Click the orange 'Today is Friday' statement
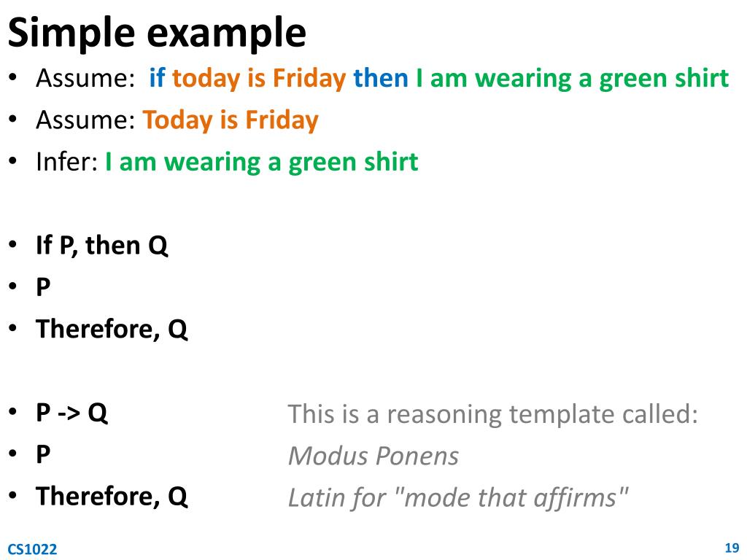The image size is (747, 560). pyautogui.click(x=231, y=120)
